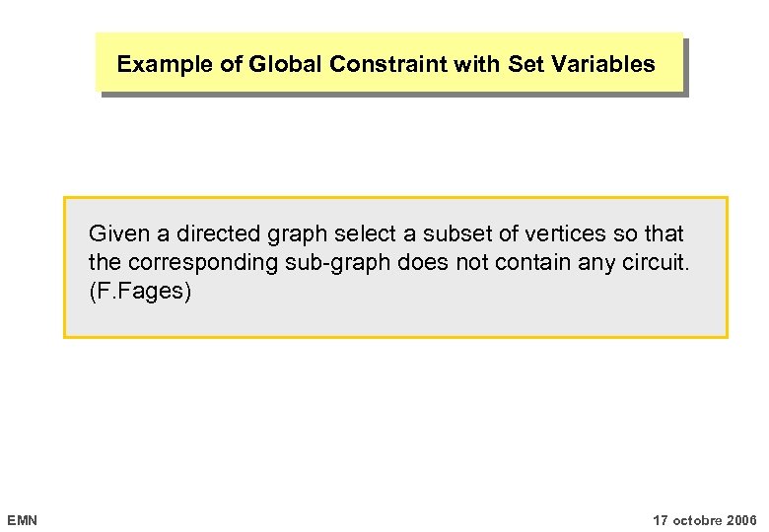Image resolution: width=769 pixels, height=532 pixels.
Task: Click the year "2006" in the footer
Action: click(741, 519)
